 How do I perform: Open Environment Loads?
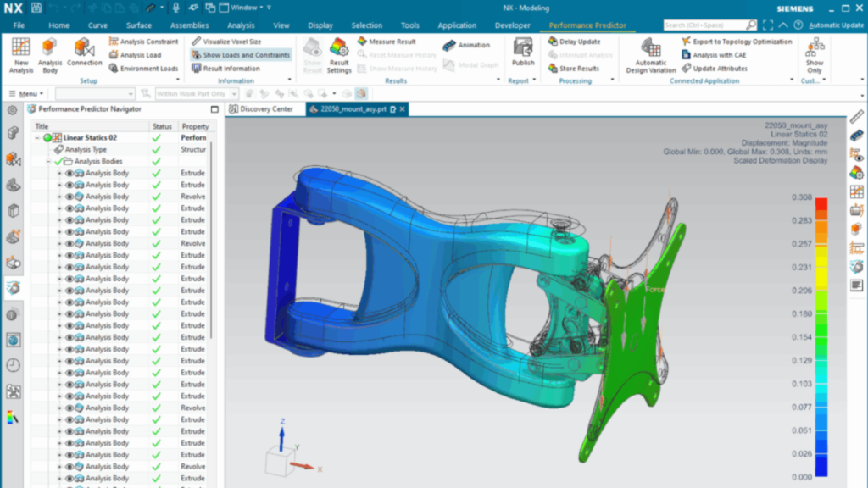(143, 69)
